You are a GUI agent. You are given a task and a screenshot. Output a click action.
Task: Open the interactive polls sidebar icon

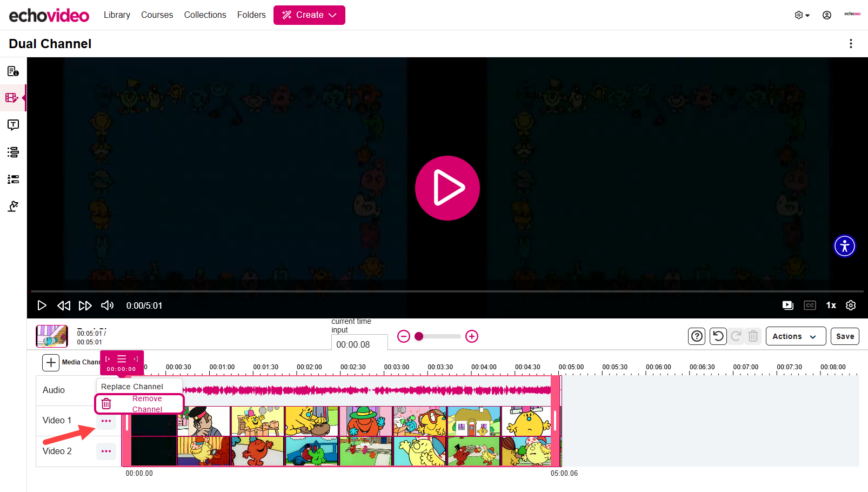tap(13, 179)
